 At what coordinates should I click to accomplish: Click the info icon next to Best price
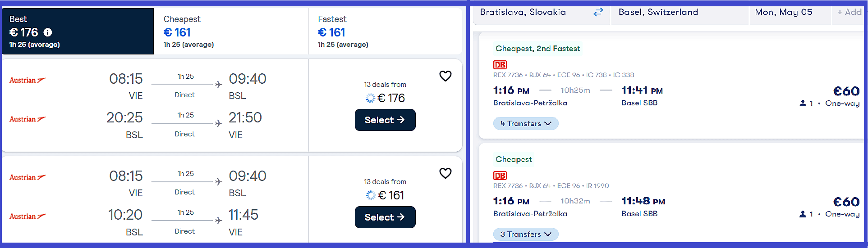point(48,32)
